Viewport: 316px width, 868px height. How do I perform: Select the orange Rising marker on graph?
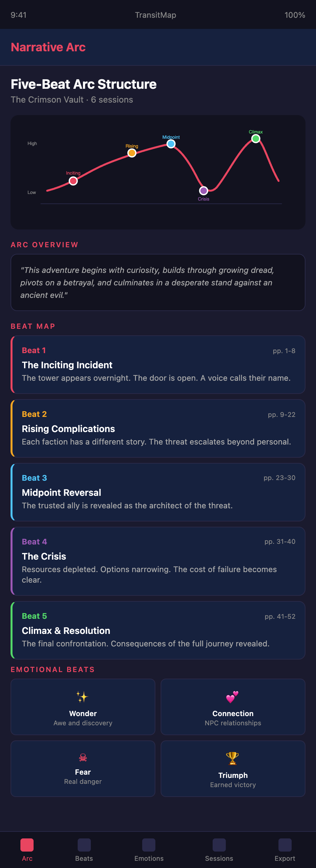click(132, 153)
